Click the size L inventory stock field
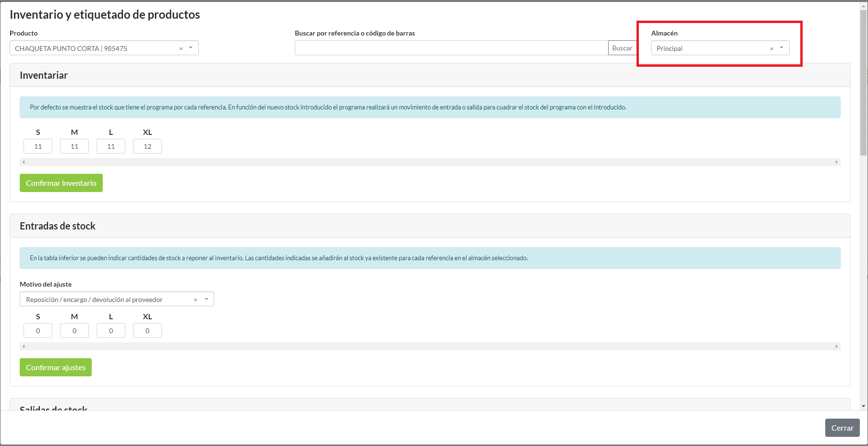 pyautogui.click(x=111, y=146)
